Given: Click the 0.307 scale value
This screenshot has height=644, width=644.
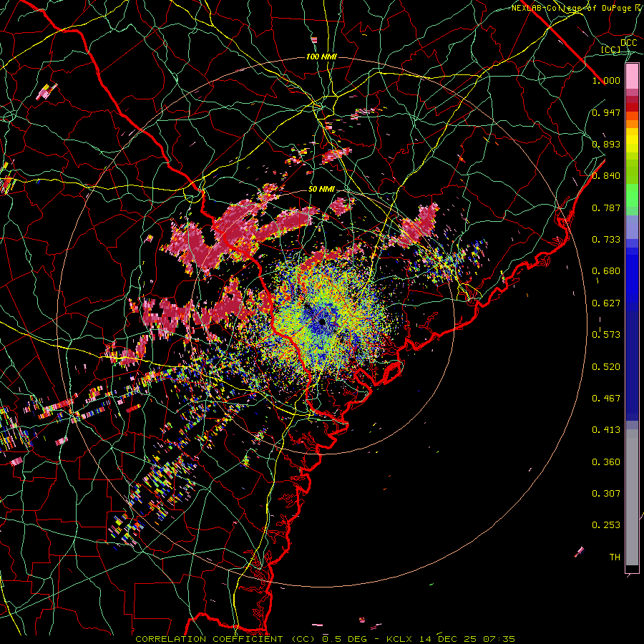Looking at the screenshot, I should point(606,493).
